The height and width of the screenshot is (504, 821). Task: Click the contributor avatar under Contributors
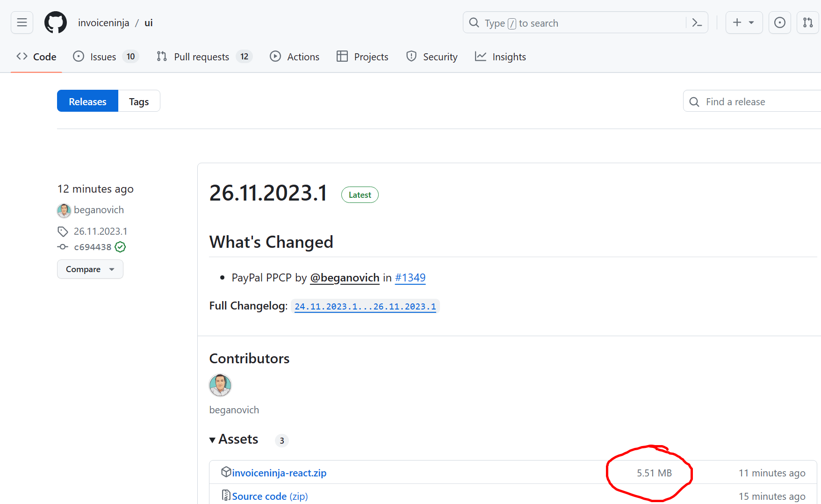pyautogui.click(x=220, y=385)
